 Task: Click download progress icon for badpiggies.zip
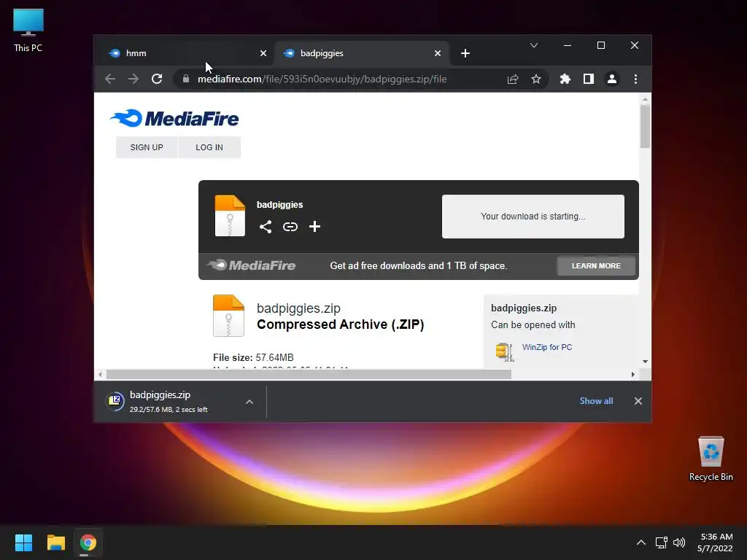pos(115,401)
